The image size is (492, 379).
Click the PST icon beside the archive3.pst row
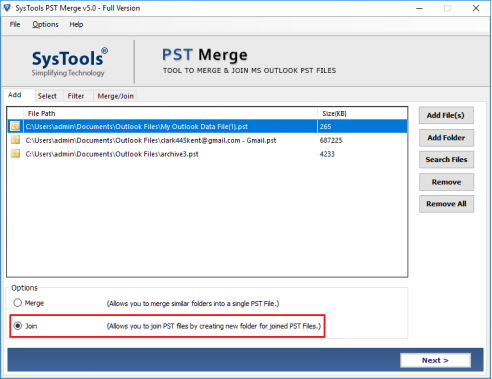pos(15,154)
